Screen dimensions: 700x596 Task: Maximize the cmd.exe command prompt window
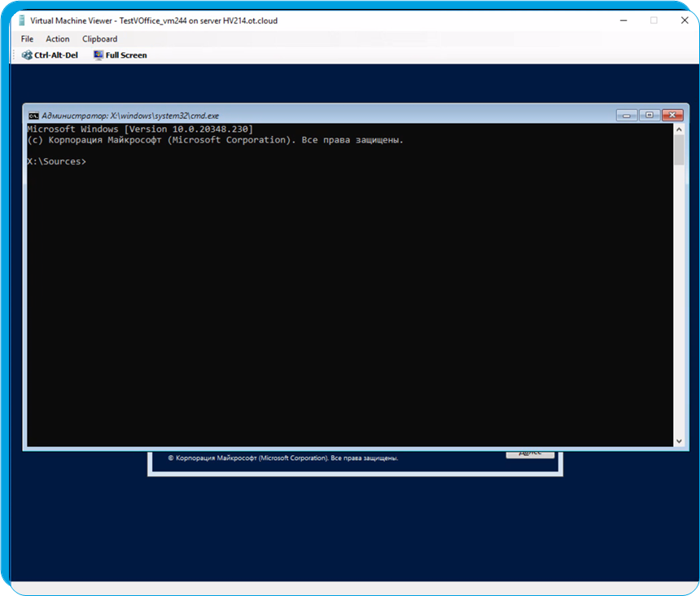point(650,115)
